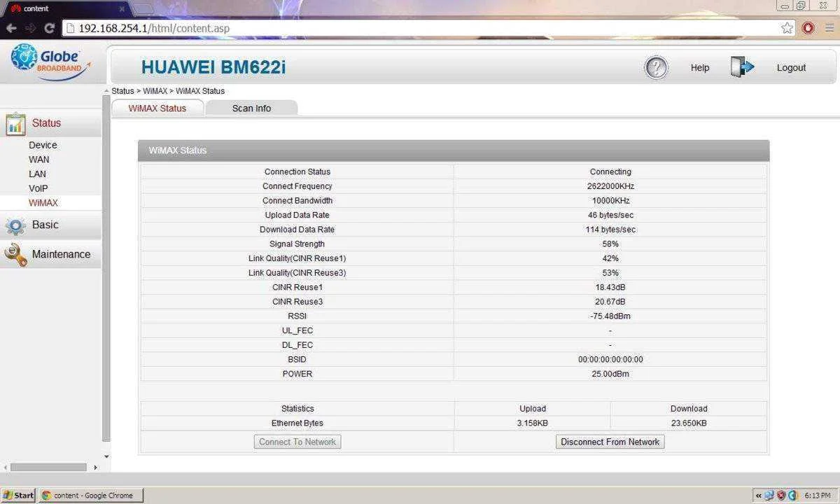The width and height of the screenshot is (840, 504).
Task: Click the frequency value 2622000KHz
Action: 610,186
